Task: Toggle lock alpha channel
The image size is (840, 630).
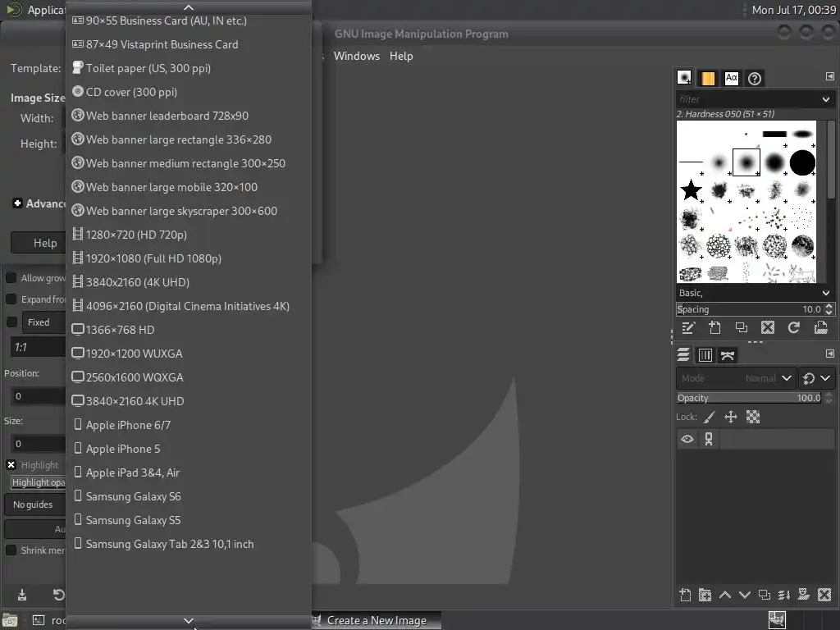Action: pyautogui.click(x=753, y=417)
